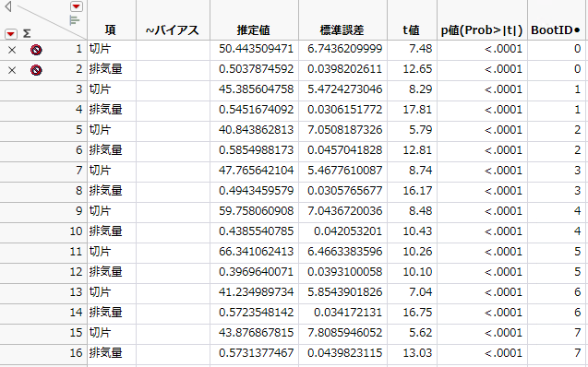The width and height of the screenshot is (588, 367).
Task: Click estimate value 0.5731377467
Action: [256, 352]
